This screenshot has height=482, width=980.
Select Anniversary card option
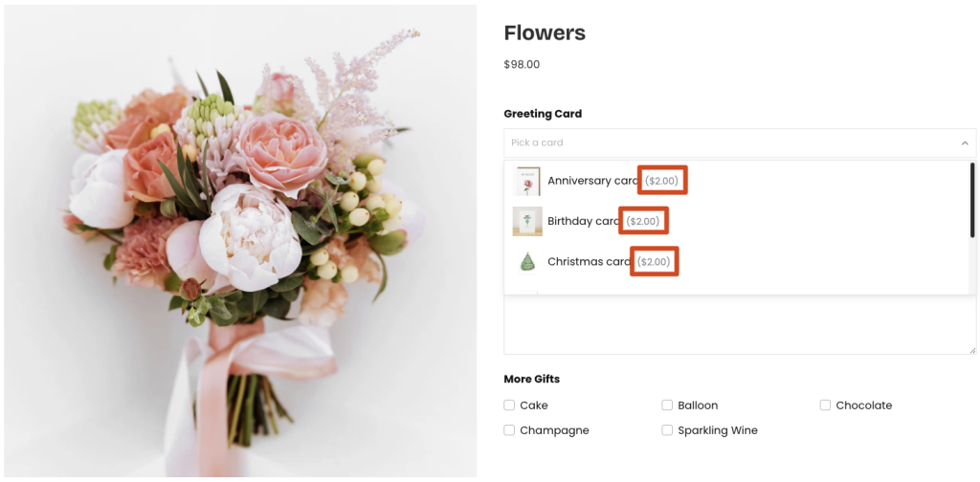738,181
